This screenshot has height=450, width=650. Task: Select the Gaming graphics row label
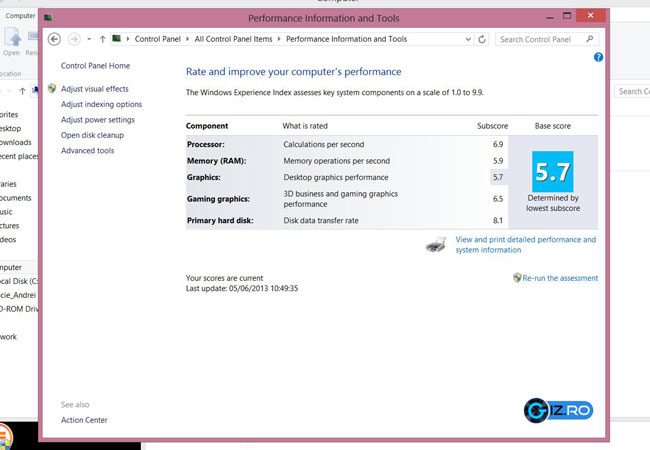pyautogui.click(x=218, y=199)
